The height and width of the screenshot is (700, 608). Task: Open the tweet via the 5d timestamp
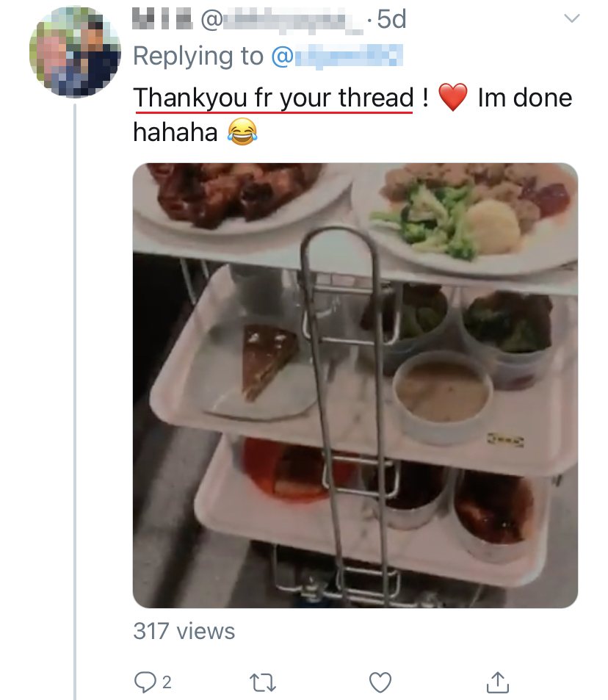[x=390, y=20]
